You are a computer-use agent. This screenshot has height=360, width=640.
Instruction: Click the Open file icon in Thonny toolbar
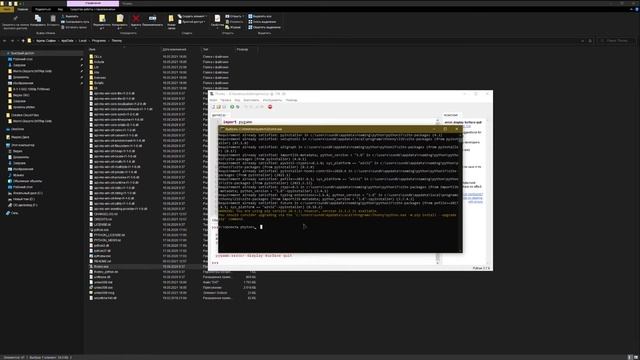[218, 107]
